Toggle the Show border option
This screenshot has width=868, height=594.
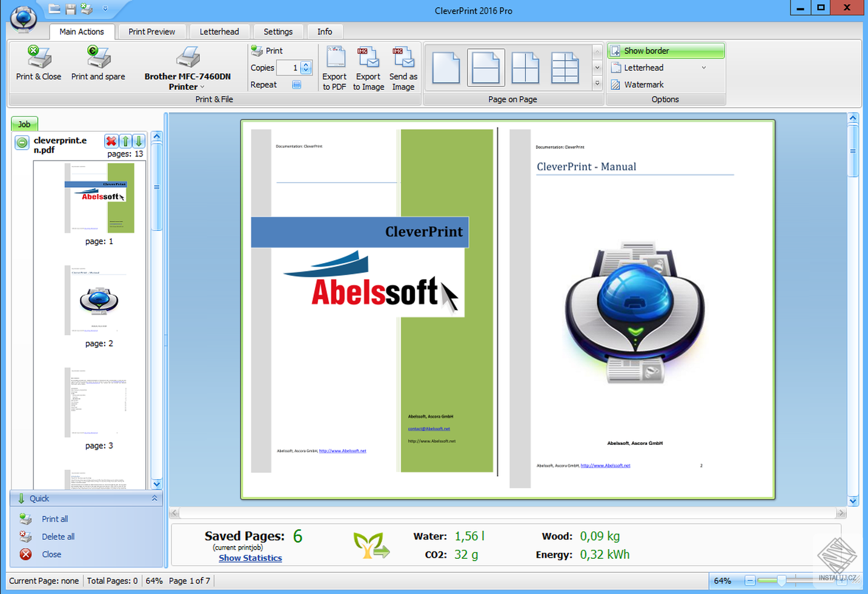point(666,51)
